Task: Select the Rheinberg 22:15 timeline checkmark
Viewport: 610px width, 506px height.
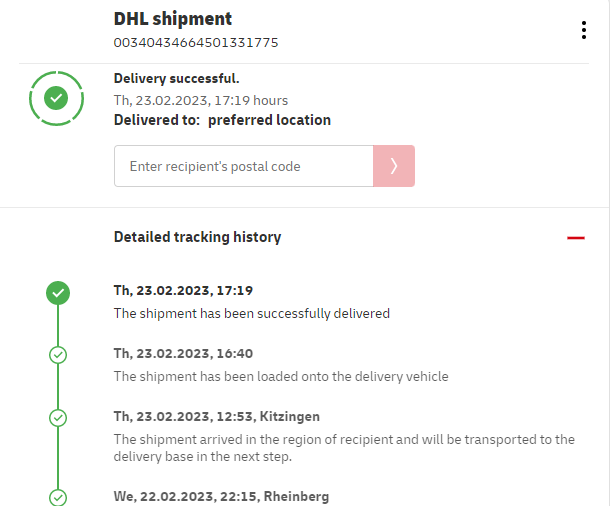Action: pyautogui.click(x=58, y=496)
